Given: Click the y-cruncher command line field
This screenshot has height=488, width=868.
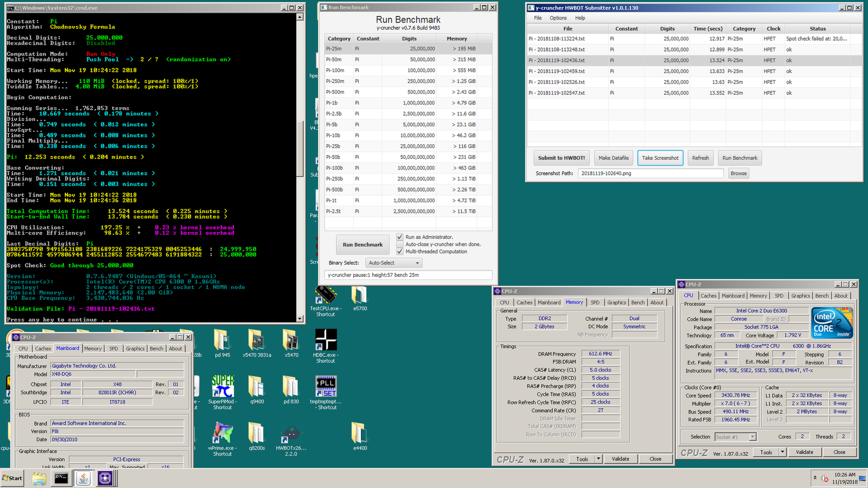Looking at the screenshot, I should [408, 275].
